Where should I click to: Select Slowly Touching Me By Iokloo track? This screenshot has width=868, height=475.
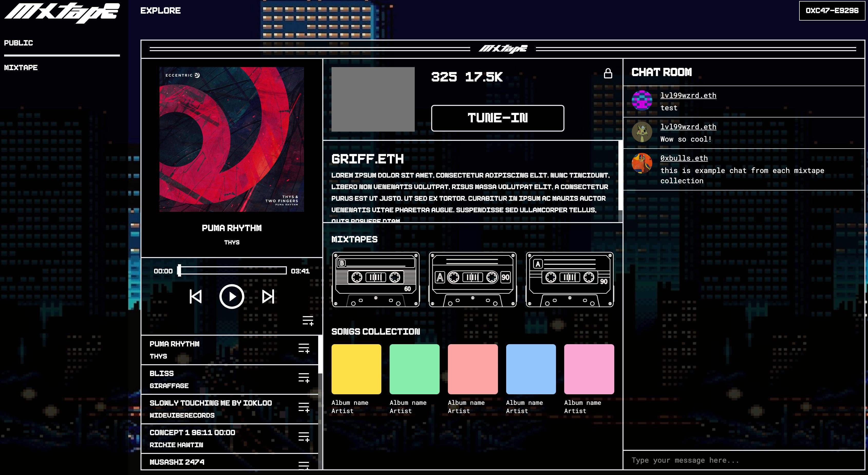coord(230,409)
